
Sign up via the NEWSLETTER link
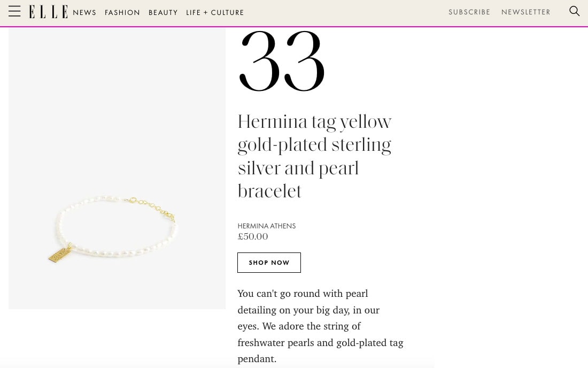pyautogui.click(x=526, y=12)
